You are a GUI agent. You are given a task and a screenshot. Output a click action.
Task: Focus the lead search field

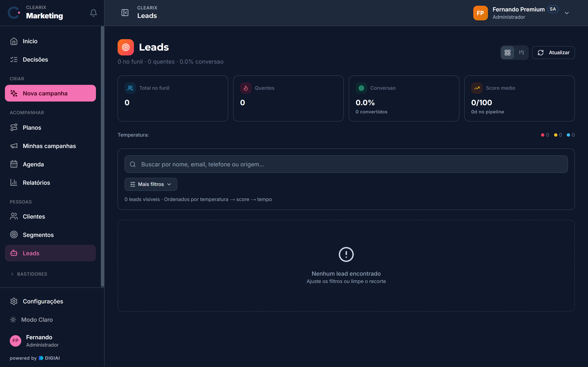(x=346, y=164)
